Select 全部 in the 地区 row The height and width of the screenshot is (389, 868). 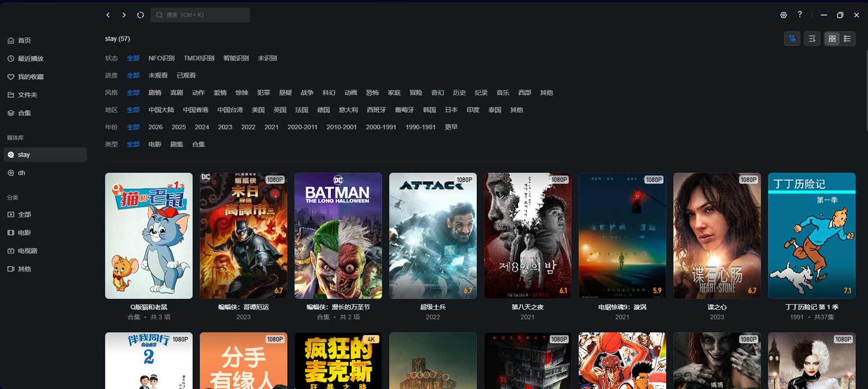point(133,109)
